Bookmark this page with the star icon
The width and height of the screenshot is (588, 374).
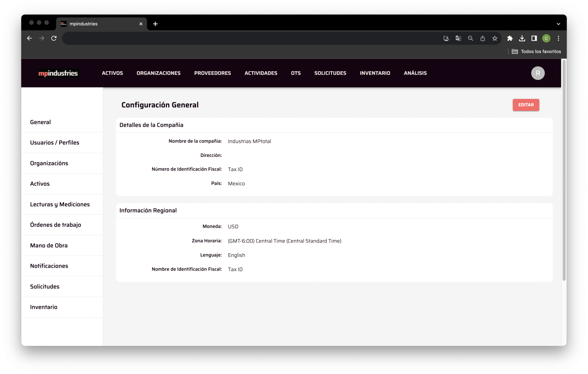click(x=495, y=38)
